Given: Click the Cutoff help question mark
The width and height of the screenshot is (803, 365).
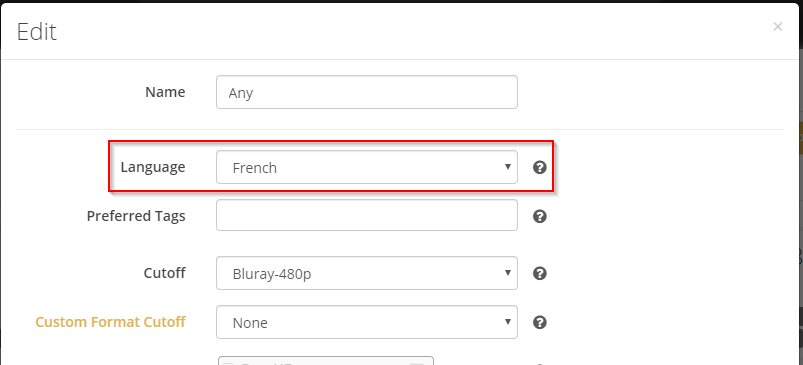Looking at the screenshot, I should click(539, 273).
